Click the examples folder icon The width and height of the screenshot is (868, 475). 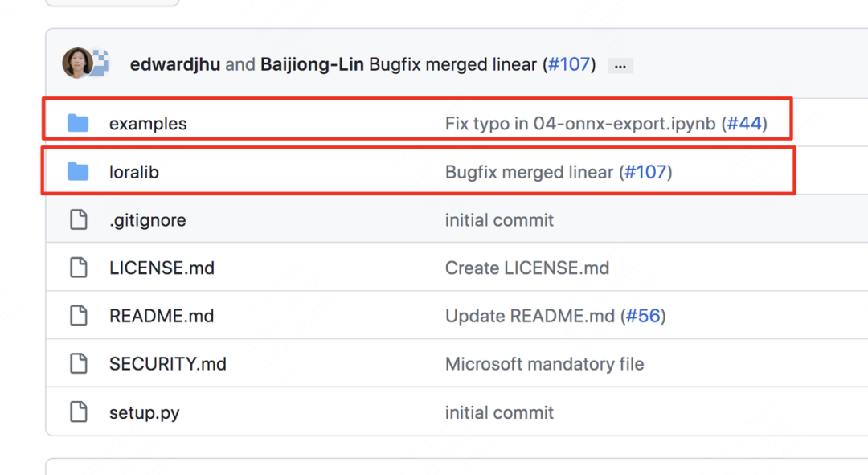[x=78, y=123]
